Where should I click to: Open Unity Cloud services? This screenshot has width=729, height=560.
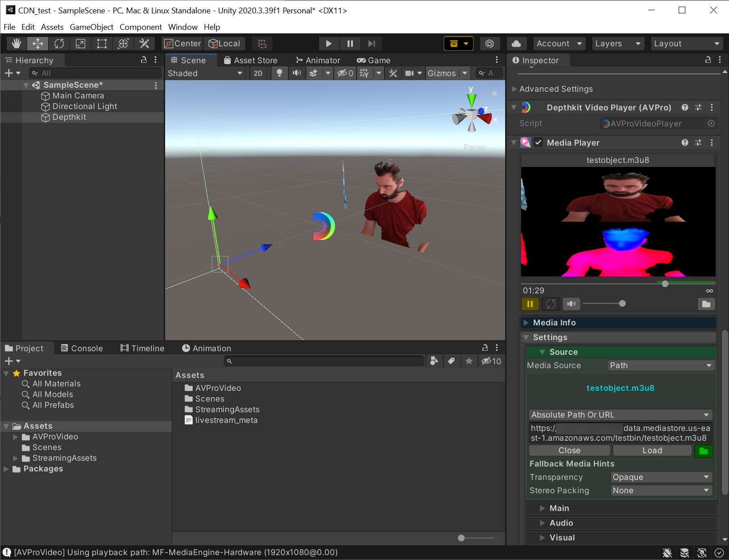tap(516, 43)
